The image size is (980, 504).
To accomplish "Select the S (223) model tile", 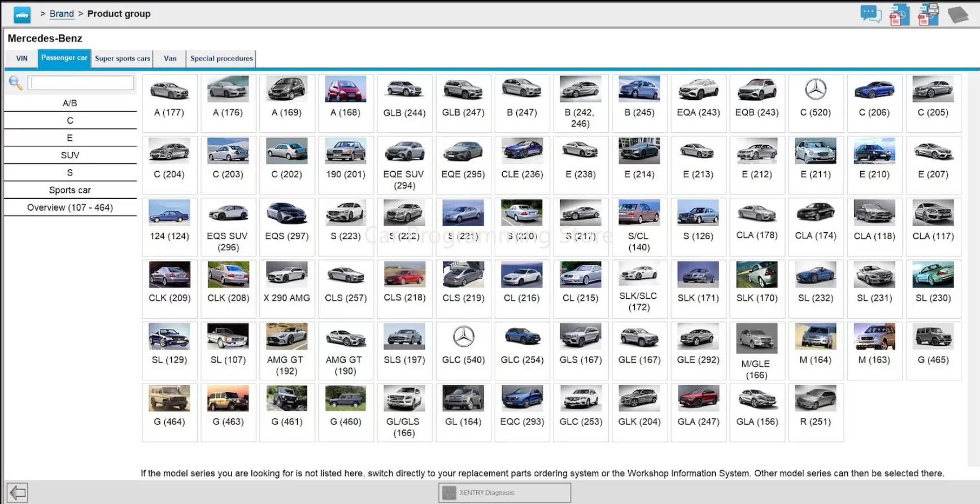I will 346,227.
